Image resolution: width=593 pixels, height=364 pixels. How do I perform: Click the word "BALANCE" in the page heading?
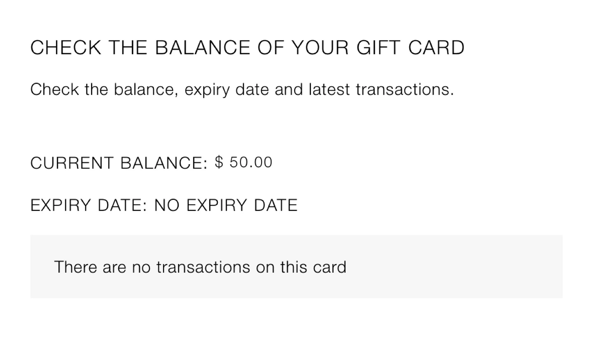coord(203,48)
